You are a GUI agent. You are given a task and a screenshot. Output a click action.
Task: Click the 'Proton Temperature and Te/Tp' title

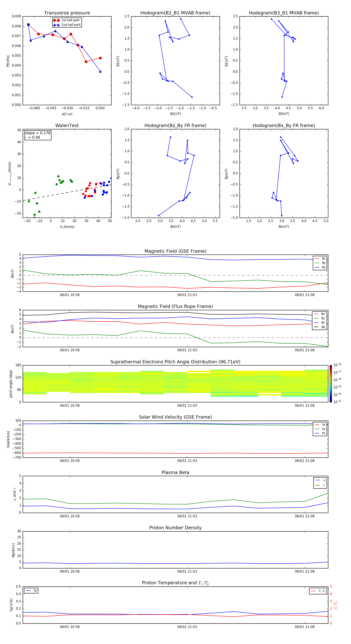click(175, 583)
